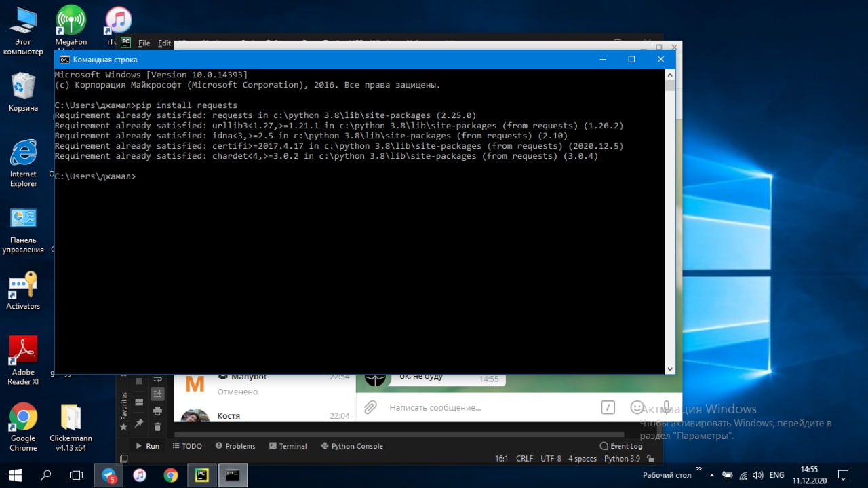Toggle soft-wrap icon in PyCharm Run panel
The image size is (868, 488).
tap(157, 379)
